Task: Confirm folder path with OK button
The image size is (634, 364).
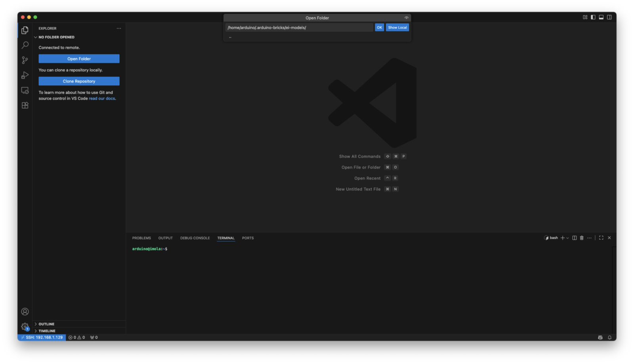Action: pos(379,27)
